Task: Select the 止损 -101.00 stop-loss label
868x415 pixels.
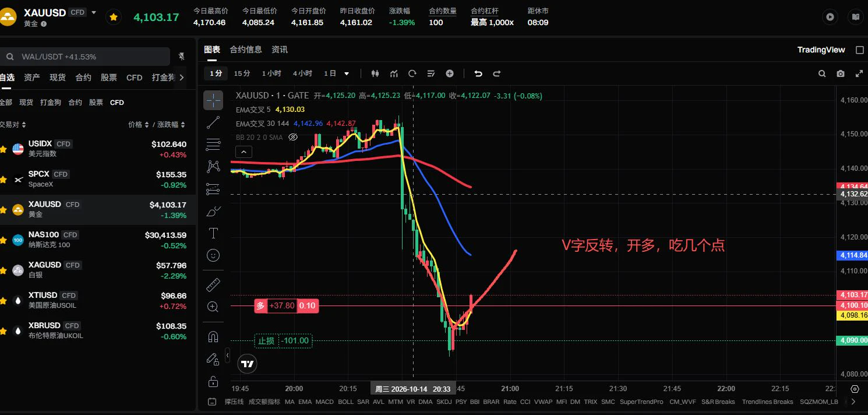Action: [283, 341]
